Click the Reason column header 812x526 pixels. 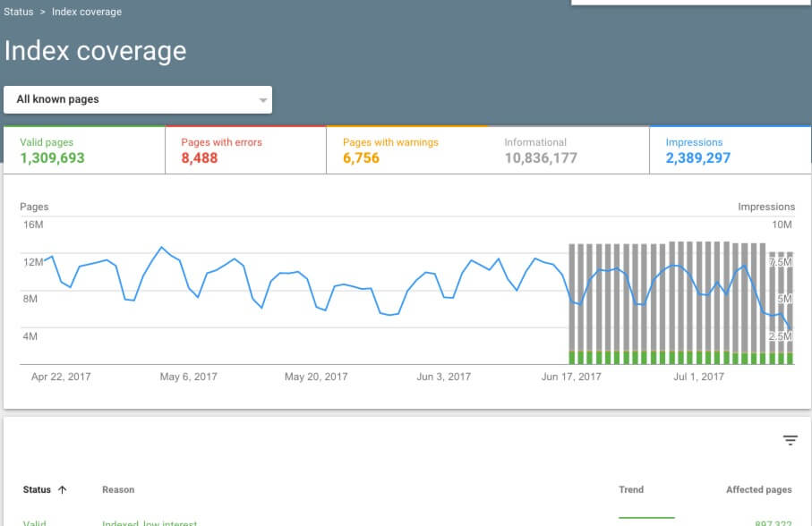coord(117,489)
